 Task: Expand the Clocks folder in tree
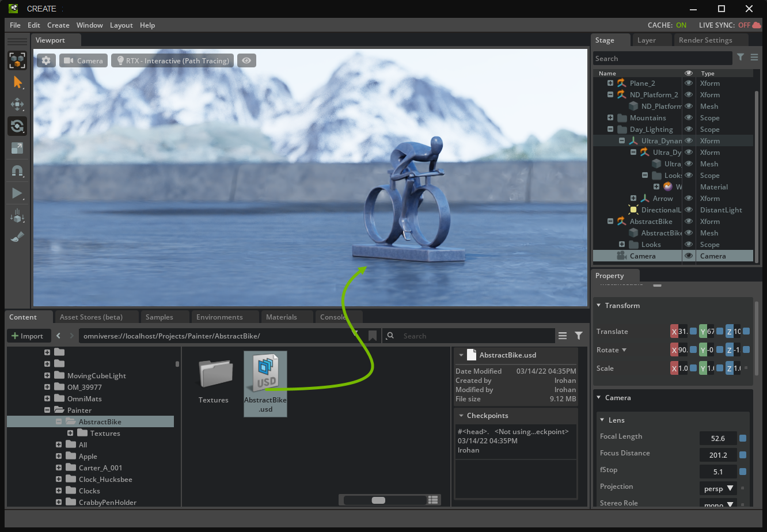[59, 491]
